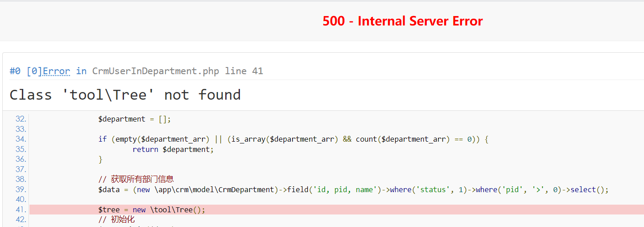The image size is (644, 227).
Task: Click "$tree = new \tool\Tree();" highlighted code
Action: pyautogui.click(x=152, y=210)
